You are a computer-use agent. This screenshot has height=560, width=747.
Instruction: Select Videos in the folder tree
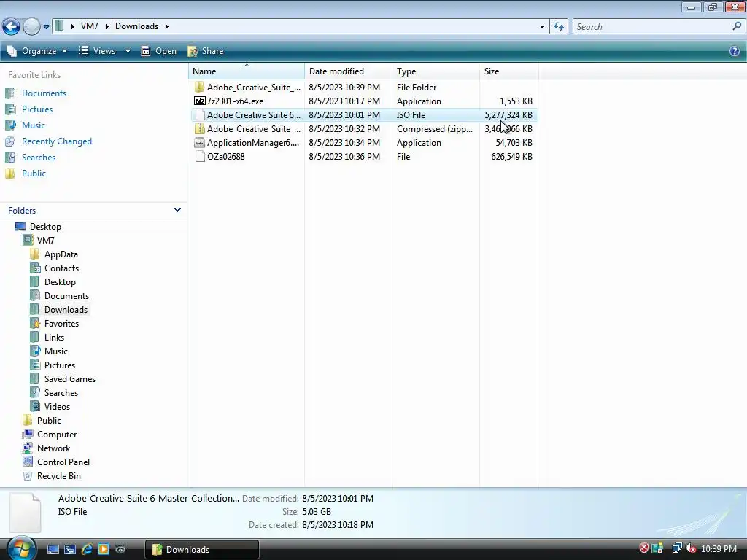coord(57,407)
